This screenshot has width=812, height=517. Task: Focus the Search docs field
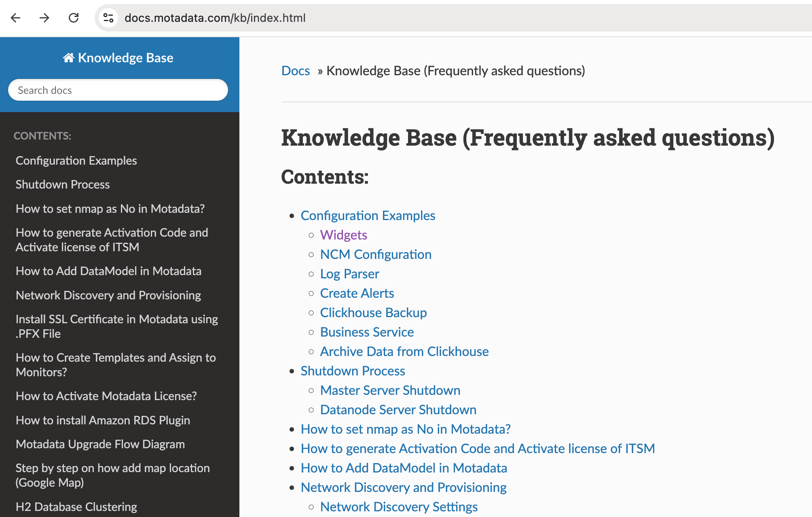118,90
